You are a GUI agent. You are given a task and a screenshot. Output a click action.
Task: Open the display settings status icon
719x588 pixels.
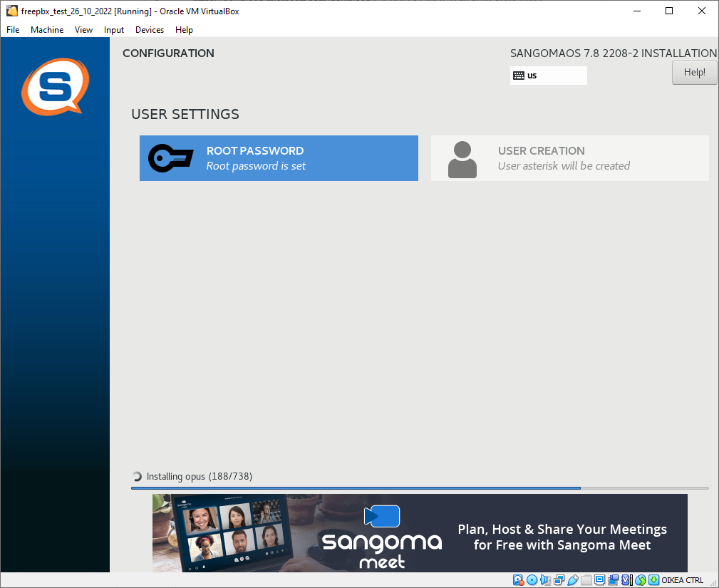pos(600,580)
